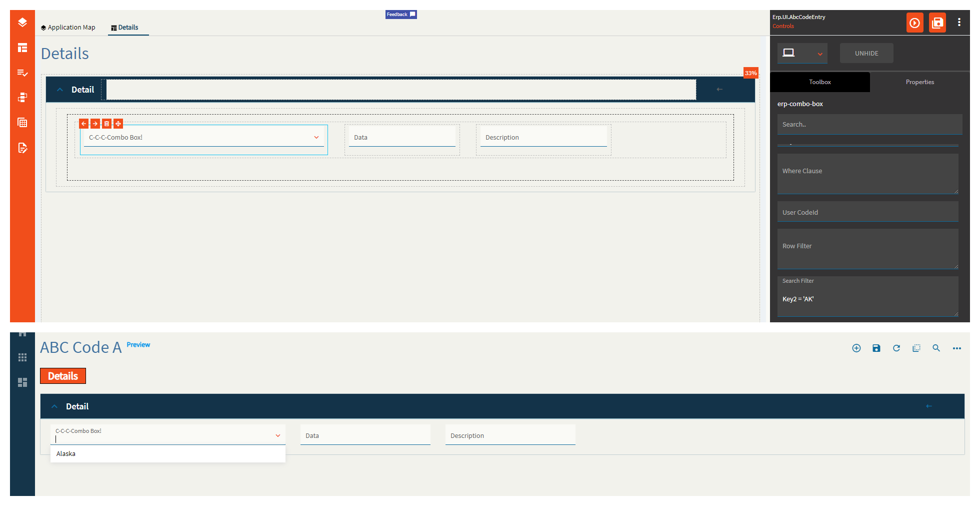Image resolution: width=980 pixels, height=506 pixels.
Task: Open the vertical three-dot menu in designer
Action: pos(959,22)
